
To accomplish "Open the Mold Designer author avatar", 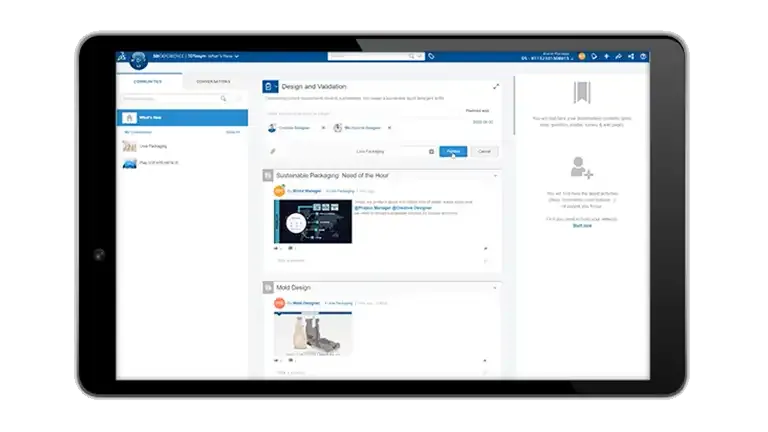I will [279, 303].
